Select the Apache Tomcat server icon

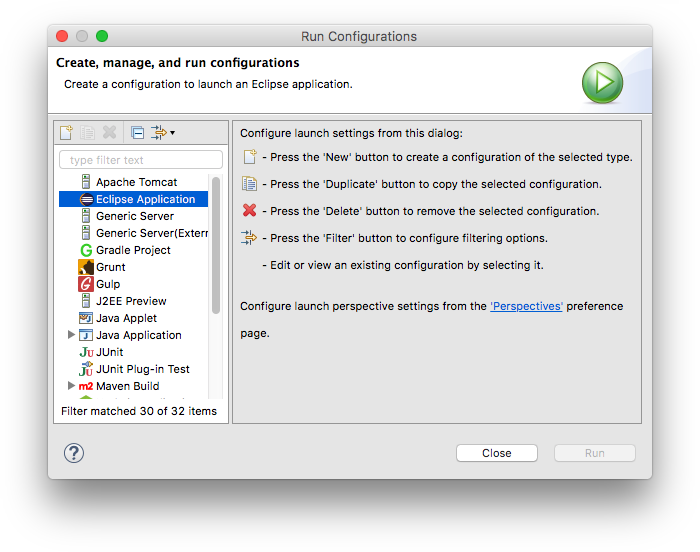pyautogui.click(x=86, y=182)
